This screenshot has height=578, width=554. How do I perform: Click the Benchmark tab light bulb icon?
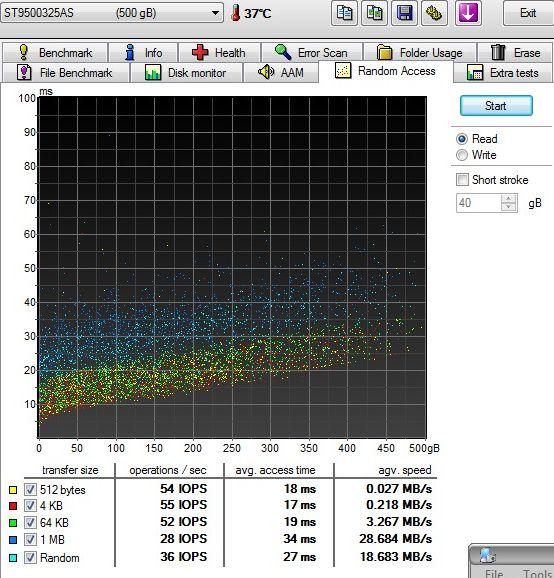[x=24, y=52]
